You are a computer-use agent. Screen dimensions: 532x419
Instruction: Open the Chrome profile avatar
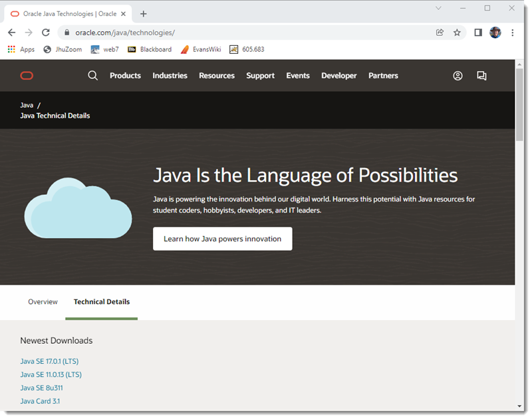tap(495, 33)
